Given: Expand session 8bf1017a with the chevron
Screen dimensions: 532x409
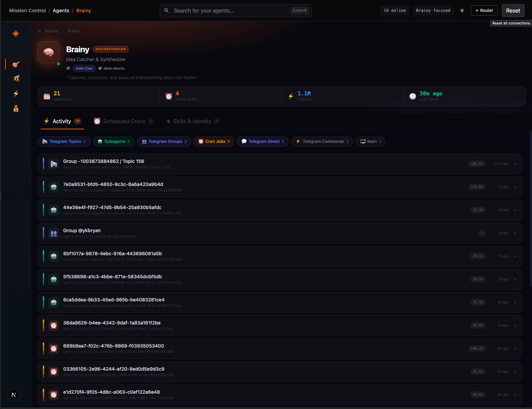Looking at the screenshot, I should coord(515,256).
